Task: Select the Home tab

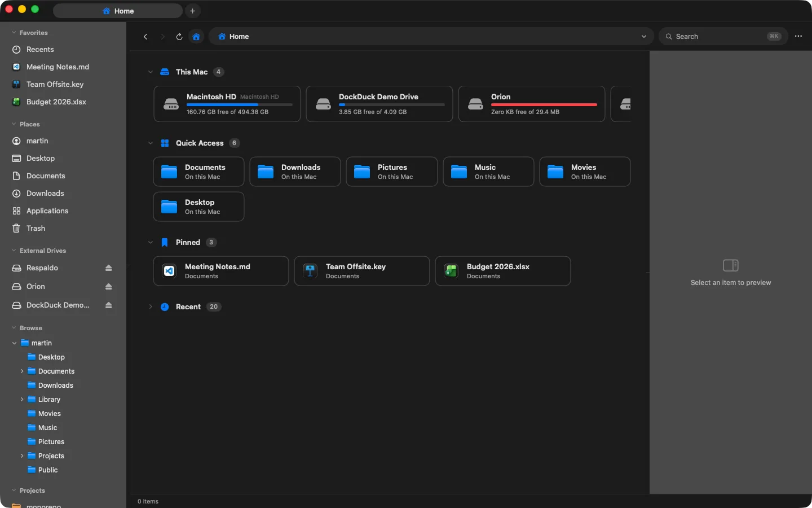Action: coord(118,11)
